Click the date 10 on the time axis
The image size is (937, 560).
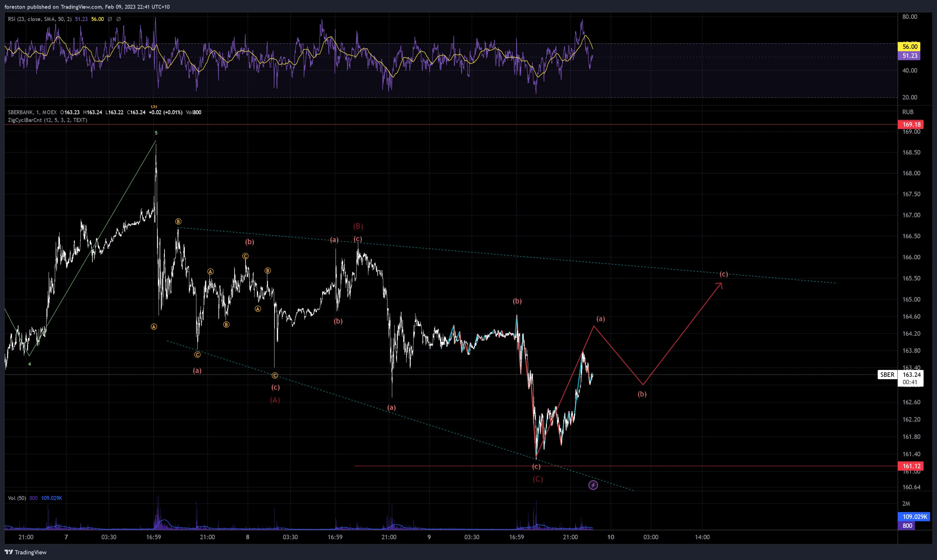pos(610,537)
